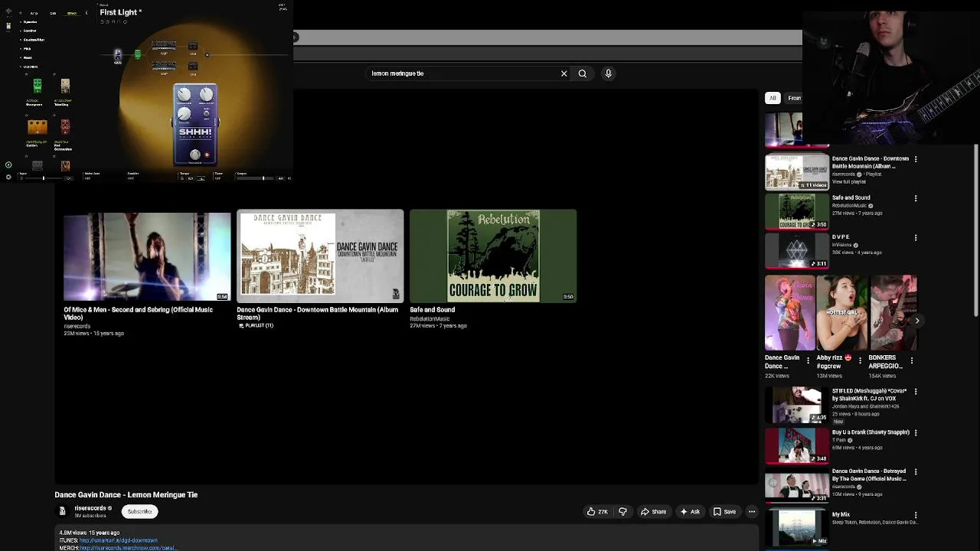The image size is (980, 551).
Task: Toggle the power button in the plugin
Action: pos(8,165)
